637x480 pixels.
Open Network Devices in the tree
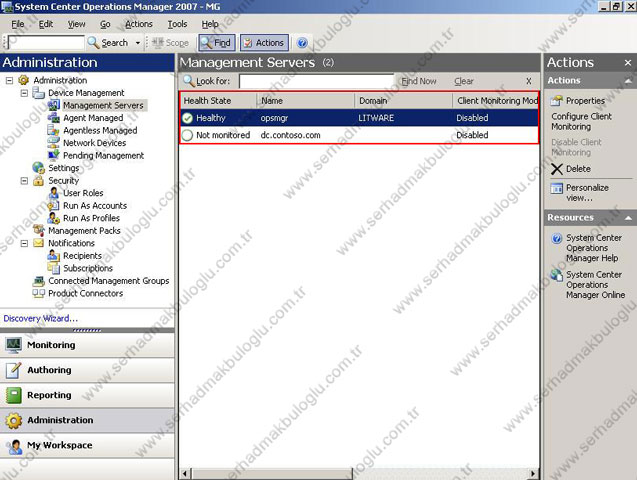(x=94, y=143)
